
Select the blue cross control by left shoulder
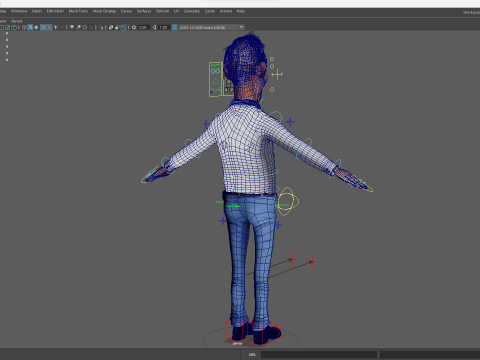206,124
